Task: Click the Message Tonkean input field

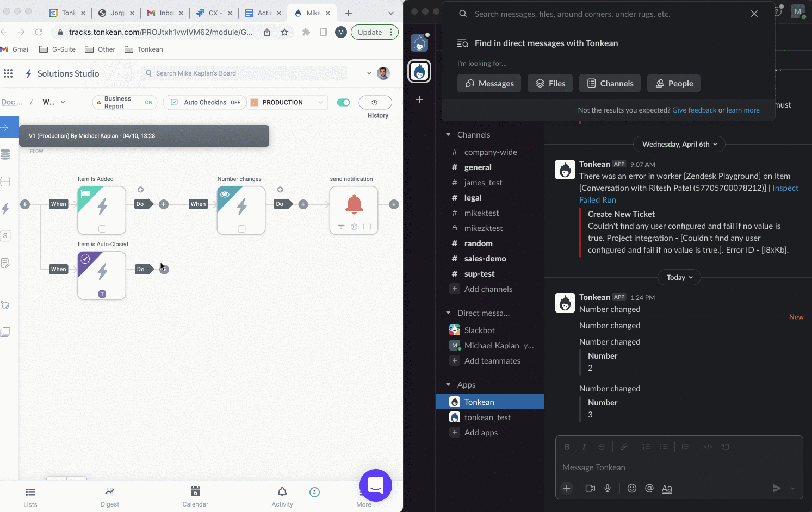Action: coord(674,467)
